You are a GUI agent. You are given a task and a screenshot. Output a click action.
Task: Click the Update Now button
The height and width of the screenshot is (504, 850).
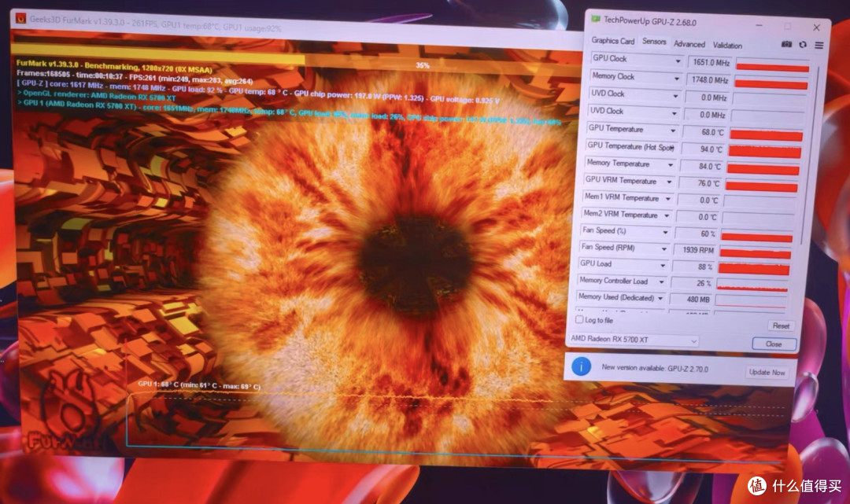(x=767, y=372)
